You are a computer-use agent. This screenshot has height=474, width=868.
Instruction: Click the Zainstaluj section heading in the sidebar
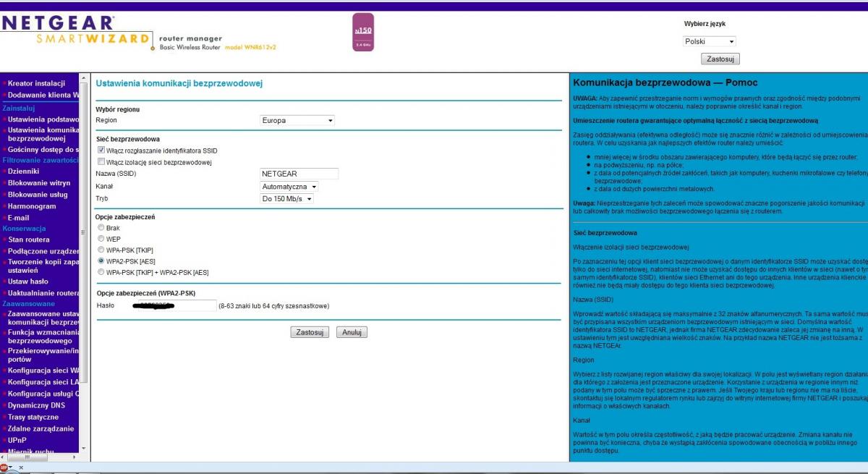[x=19, y=108]
